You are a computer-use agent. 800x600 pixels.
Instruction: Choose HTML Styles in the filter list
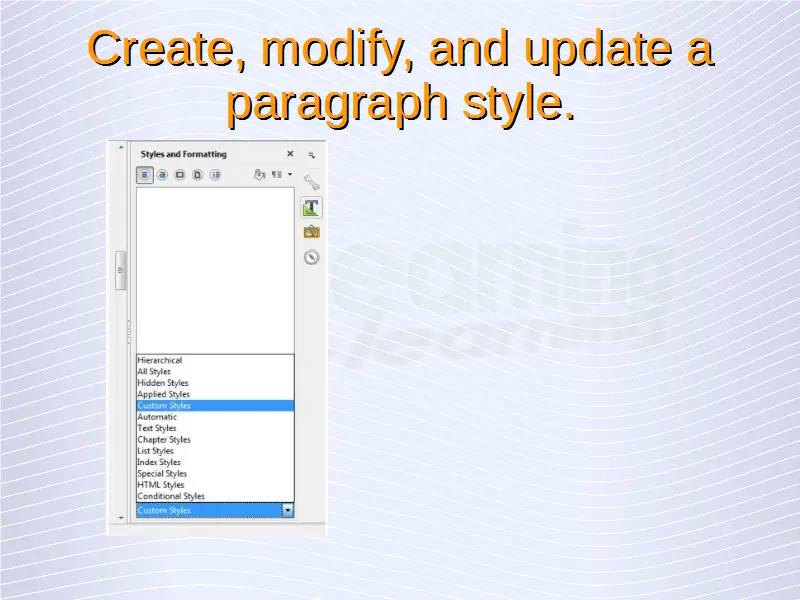(x=215, y=485)
